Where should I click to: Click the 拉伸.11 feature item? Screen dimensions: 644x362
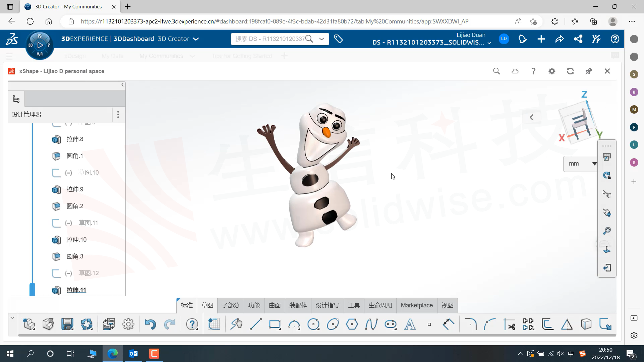click(76, 290)
